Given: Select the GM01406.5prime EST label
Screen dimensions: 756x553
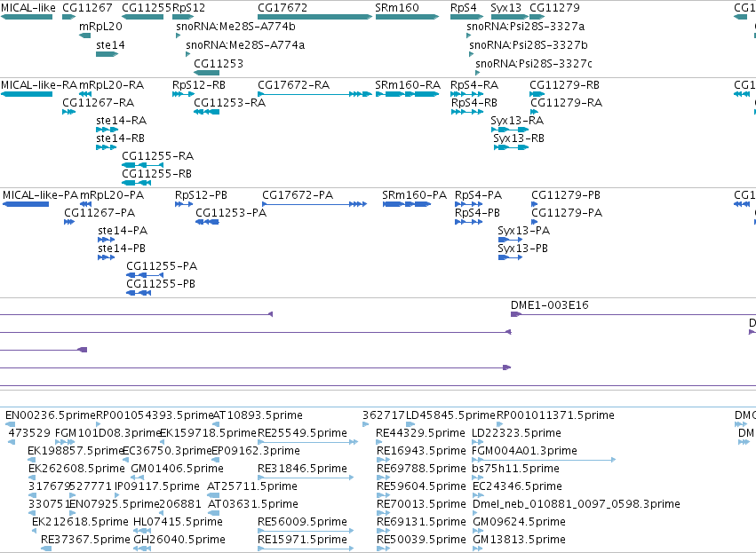Looking at the screenshot, I should coord(178,470).
